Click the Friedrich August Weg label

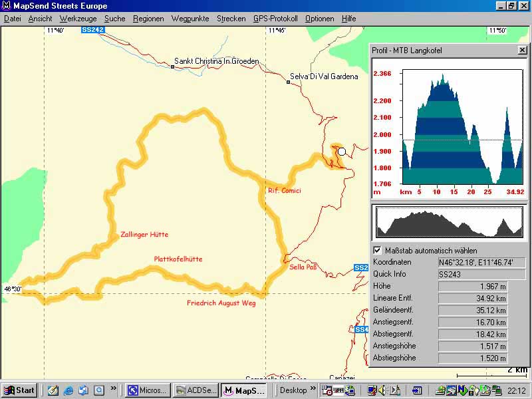[221, 303]
